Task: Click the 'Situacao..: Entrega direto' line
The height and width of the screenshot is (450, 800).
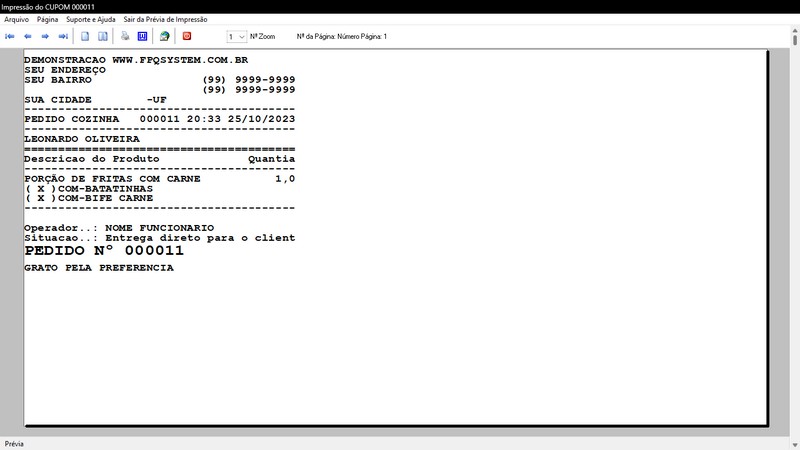Action: (160, 238)
